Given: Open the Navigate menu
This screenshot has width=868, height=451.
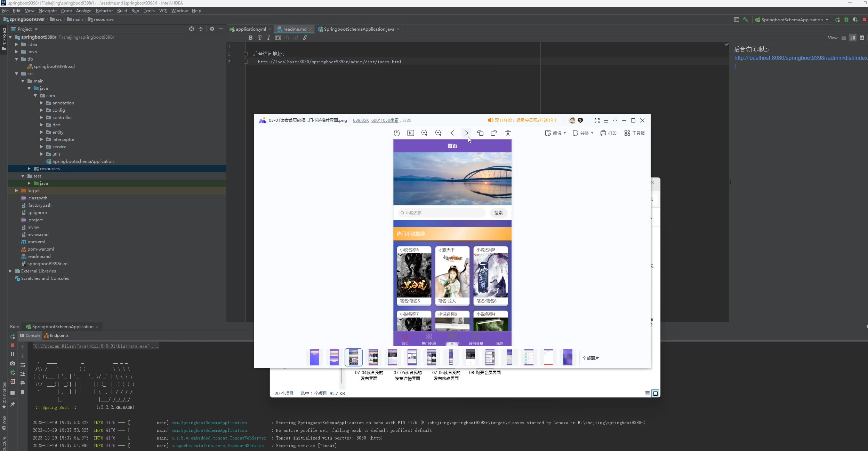Looking at the screenshot, I should pyautogui.click(x=48, y=10).
